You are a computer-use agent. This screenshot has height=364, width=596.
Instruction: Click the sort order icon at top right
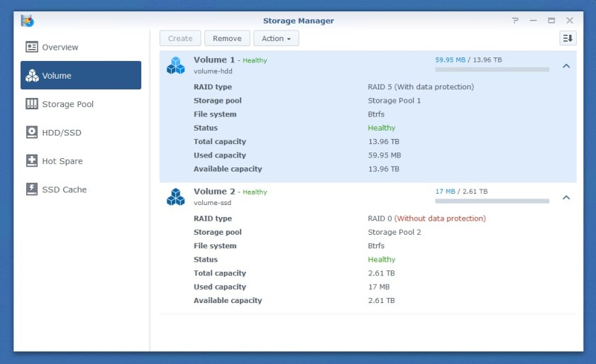coord(568,38)
